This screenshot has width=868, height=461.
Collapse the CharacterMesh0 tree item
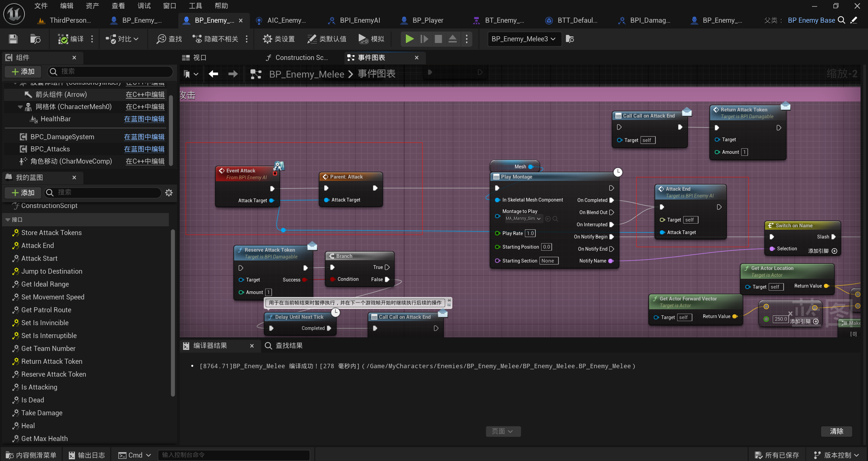coord(20,107)
